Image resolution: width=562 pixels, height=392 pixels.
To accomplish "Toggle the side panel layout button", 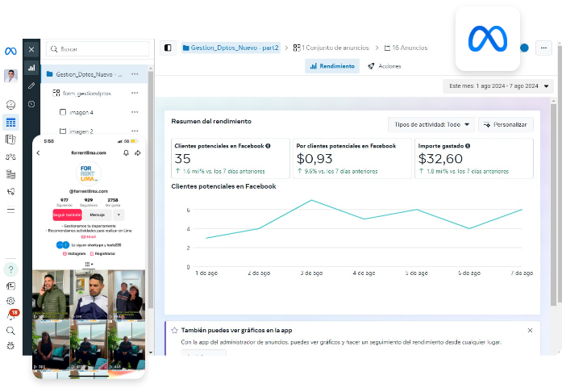I will click(x=168, y=48).
